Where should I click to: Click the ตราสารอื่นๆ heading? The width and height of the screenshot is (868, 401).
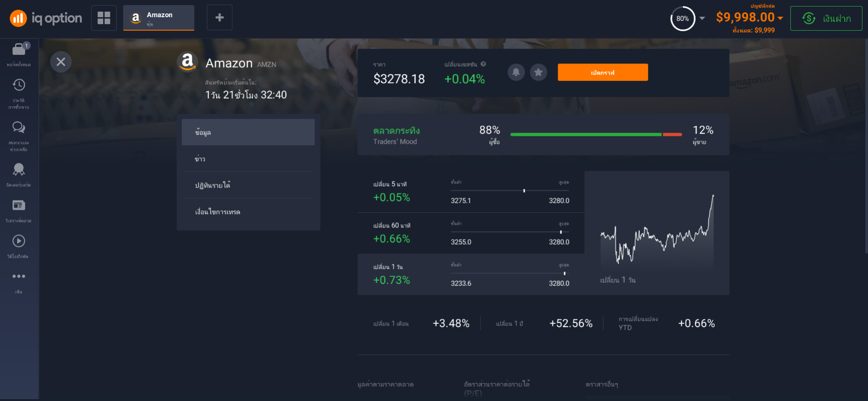(x=602, y=384)
